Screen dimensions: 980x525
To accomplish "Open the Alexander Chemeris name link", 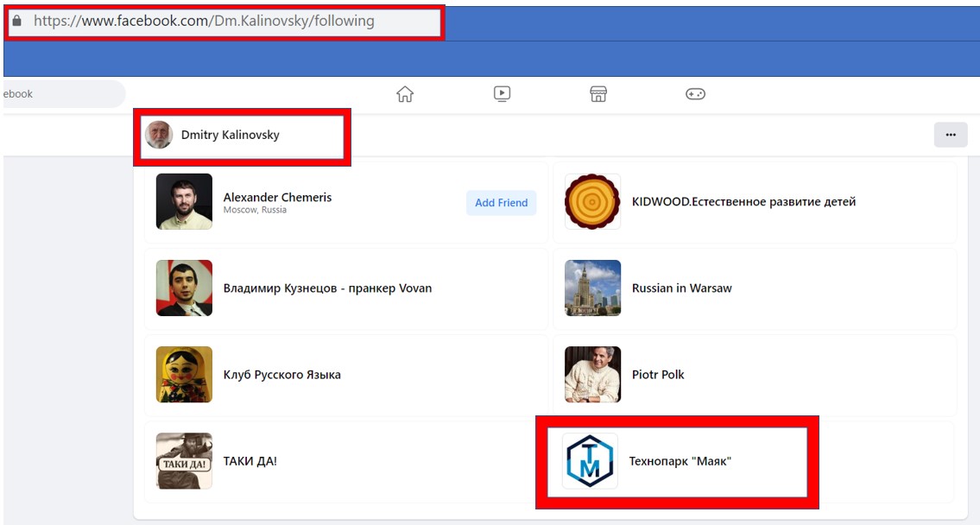I will coord(277,197).
